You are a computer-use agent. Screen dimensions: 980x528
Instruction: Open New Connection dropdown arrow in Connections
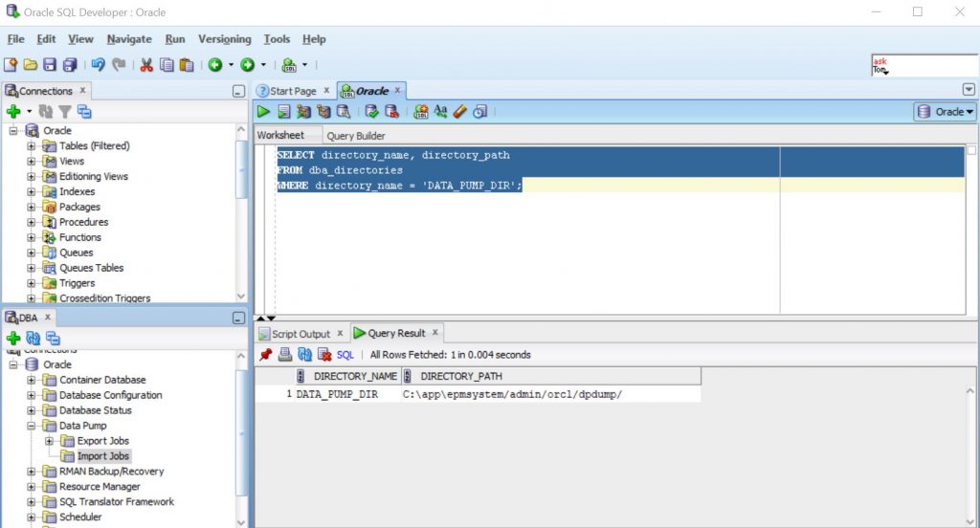[x=29, y=112]
